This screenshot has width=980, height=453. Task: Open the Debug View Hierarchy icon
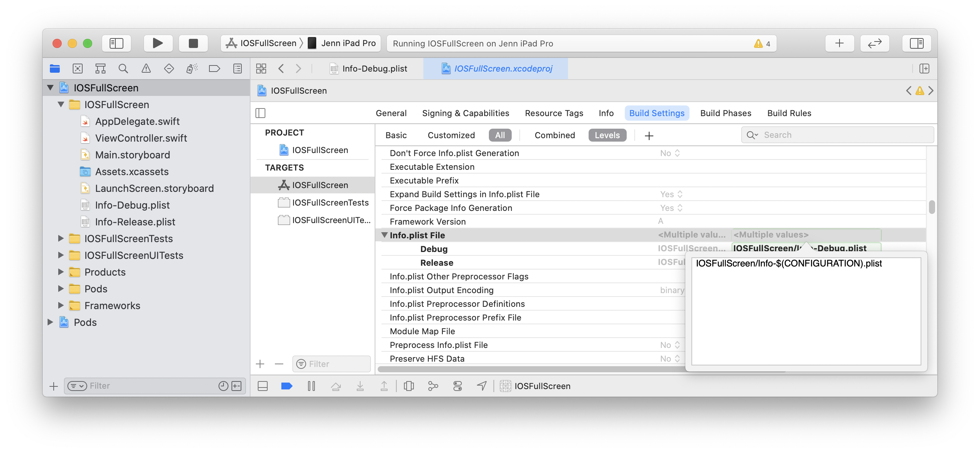409,386
